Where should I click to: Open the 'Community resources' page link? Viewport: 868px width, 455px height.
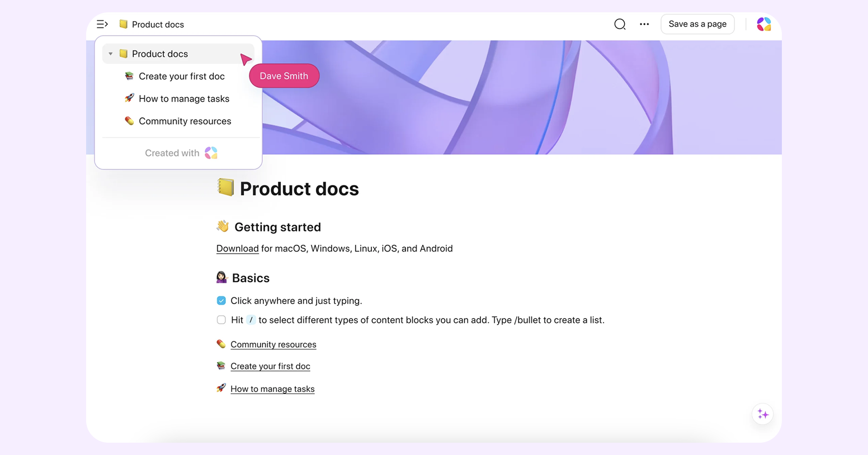point(273,345)
